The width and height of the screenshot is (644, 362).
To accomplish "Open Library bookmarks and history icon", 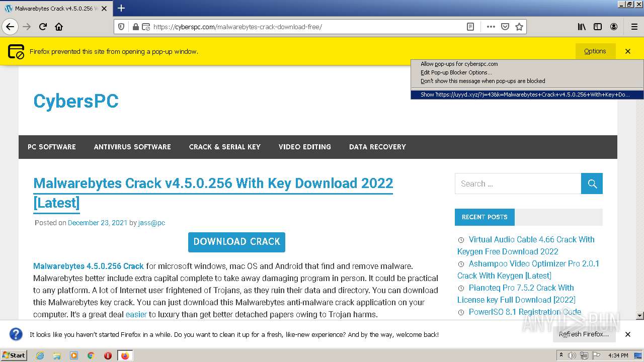I will [x=582, y=27].
